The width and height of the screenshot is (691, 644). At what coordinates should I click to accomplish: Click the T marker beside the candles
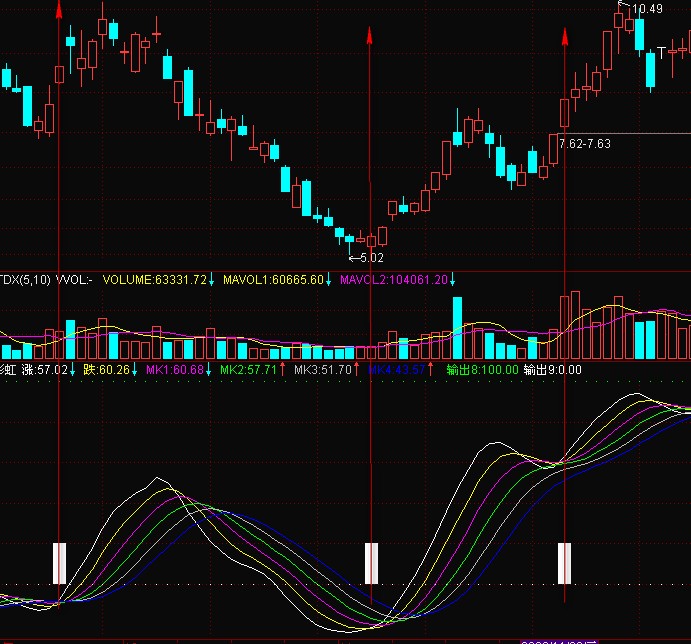click(661, 53)
